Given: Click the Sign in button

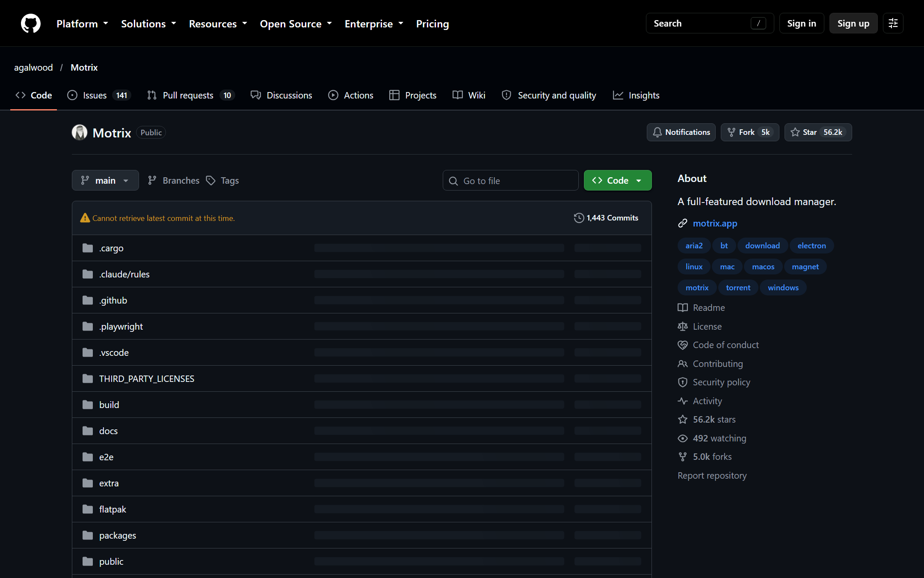Looking at the screenshot, I should coord(802,24).
